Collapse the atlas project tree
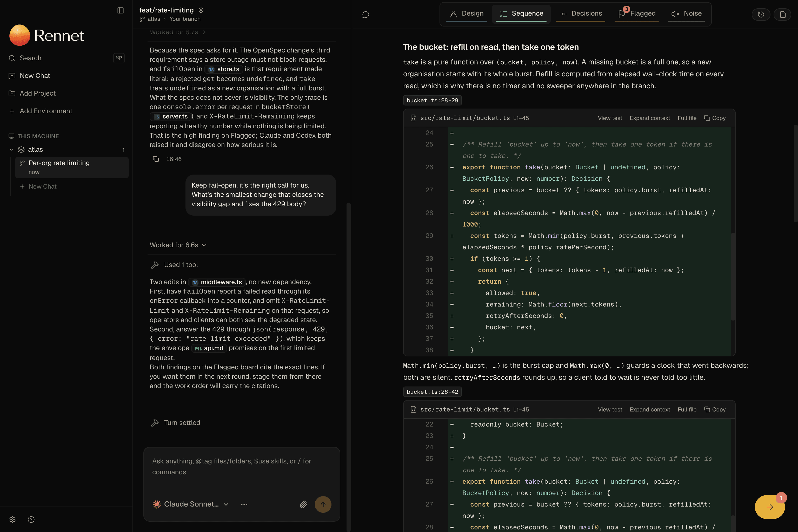The width and height of the screenshot is (798, 532). (11, 150)
